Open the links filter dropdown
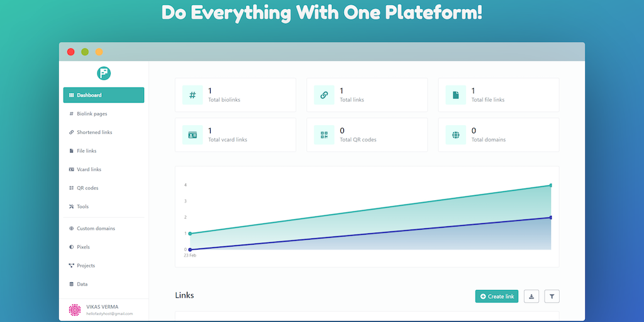This screenshot has height=322, width=644. (x=552, y=296)
